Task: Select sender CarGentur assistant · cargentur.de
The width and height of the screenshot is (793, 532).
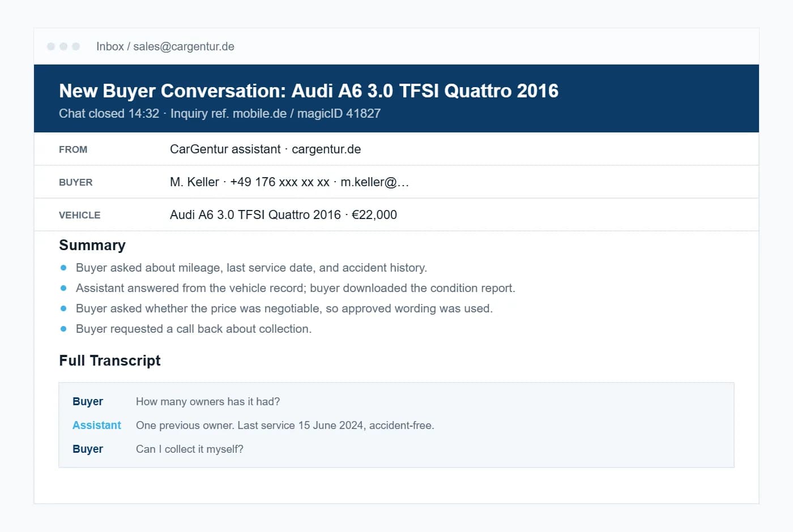Action: (265, 149)
